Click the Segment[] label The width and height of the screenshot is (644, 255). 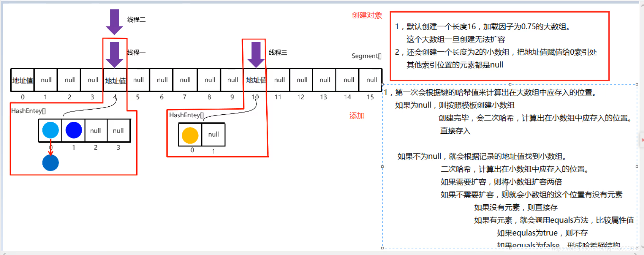366,56
